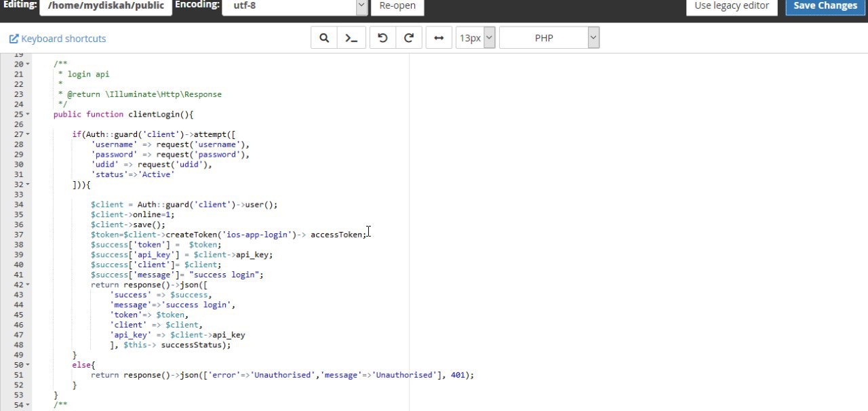Click the '$client->save();' line
The width and height of the screenshot is (868, 411).
point(128,224)
